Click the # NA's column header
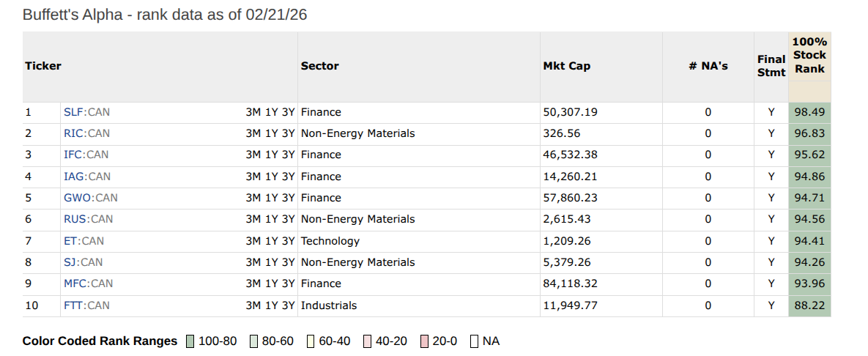The width and height of the screenshot is (868, 356). tap(708, 66)
